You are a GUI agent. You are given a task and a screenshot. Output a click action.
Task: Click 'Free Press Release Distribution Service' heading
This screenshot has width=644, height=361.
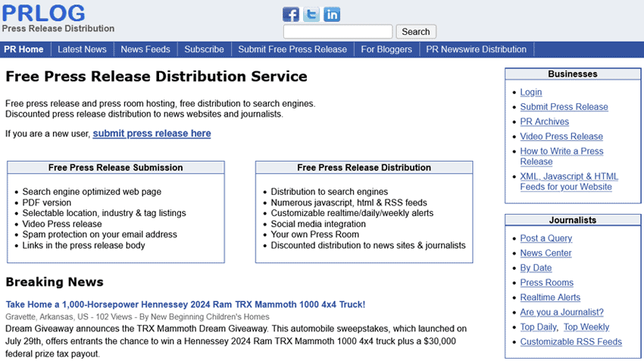click(x=157, y=77)
